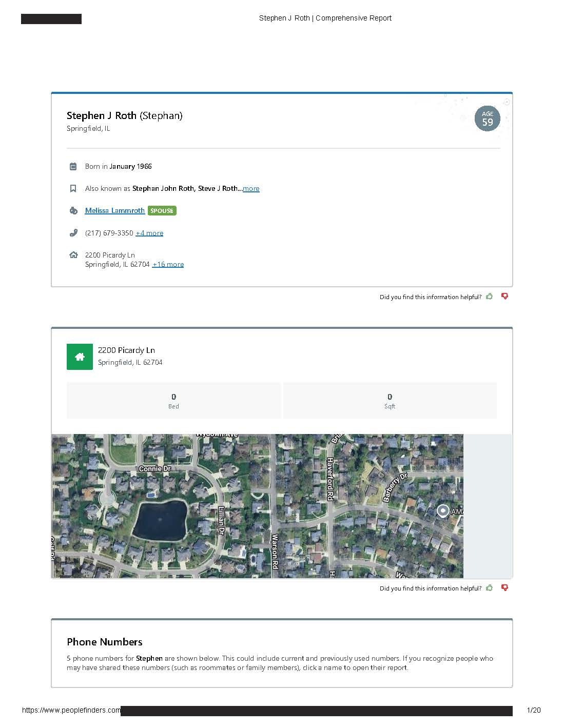Expand the alias list with the more link
563x728 pixels.
[251, 189]
